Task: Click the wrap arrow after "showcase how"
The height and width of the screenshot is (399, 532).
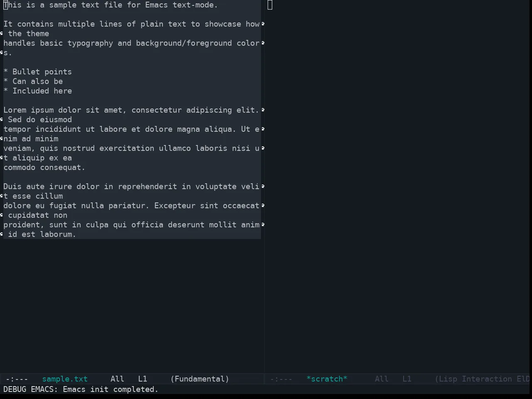Action: (263, 24)
